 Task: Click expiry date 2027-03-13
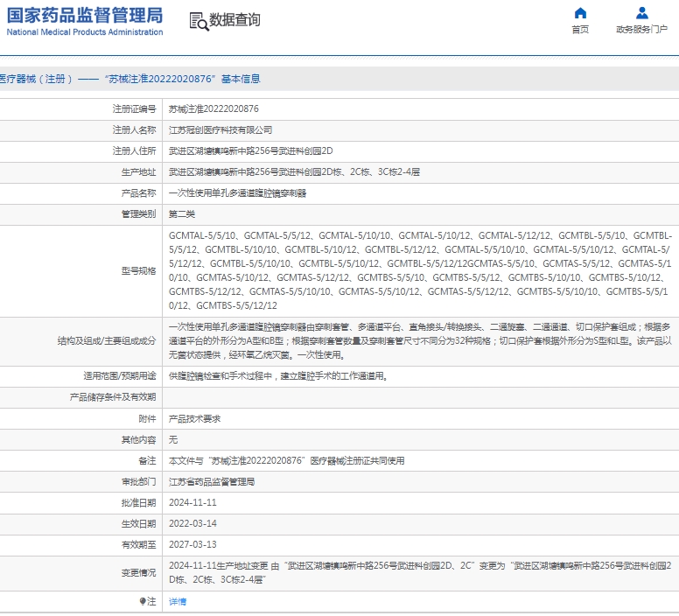tap(192, 545)
